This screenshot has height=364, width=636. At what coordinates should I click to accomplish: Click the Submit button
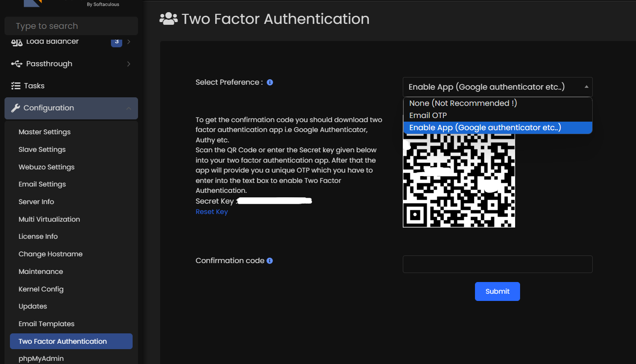(498, 291)
